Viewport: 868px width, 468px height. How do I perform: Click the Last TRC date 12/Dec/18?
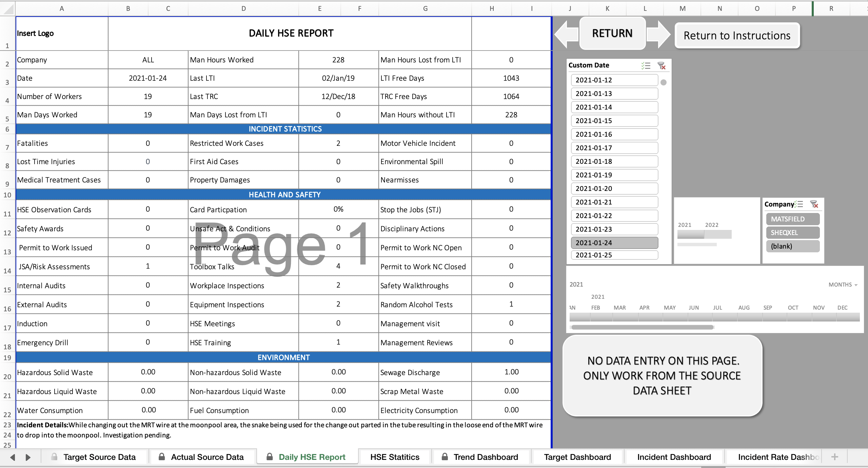tap(338, 96)
